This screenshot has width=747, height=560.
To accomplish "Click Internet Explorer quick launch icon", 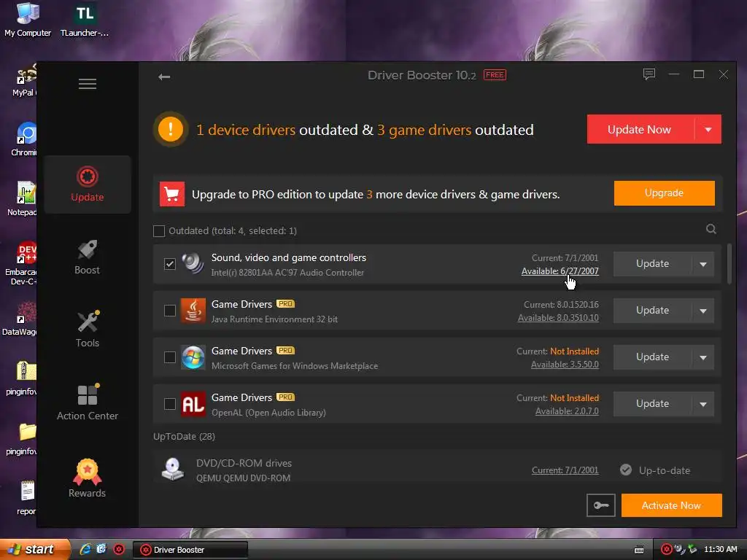I will (85, 549).
